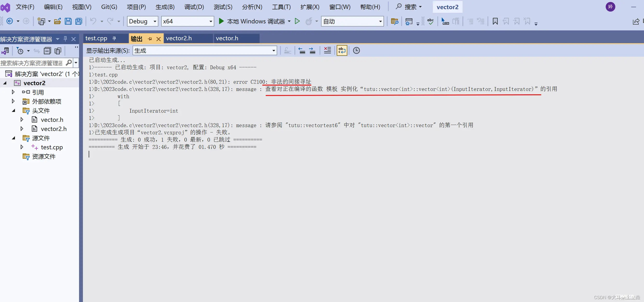
Task: Open the 工具(T) menu
Action: click(x=282, y=7)
